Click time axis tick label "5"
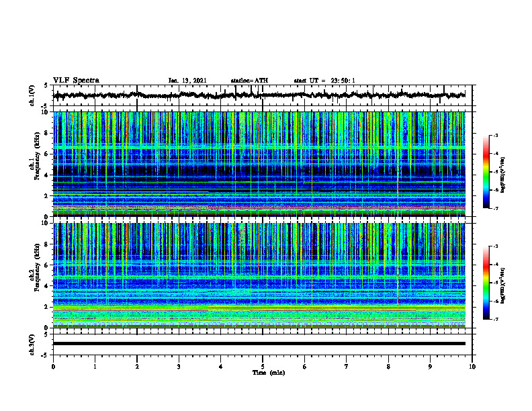The width and height of the screenshot is (532, 411). click(263, 367)
